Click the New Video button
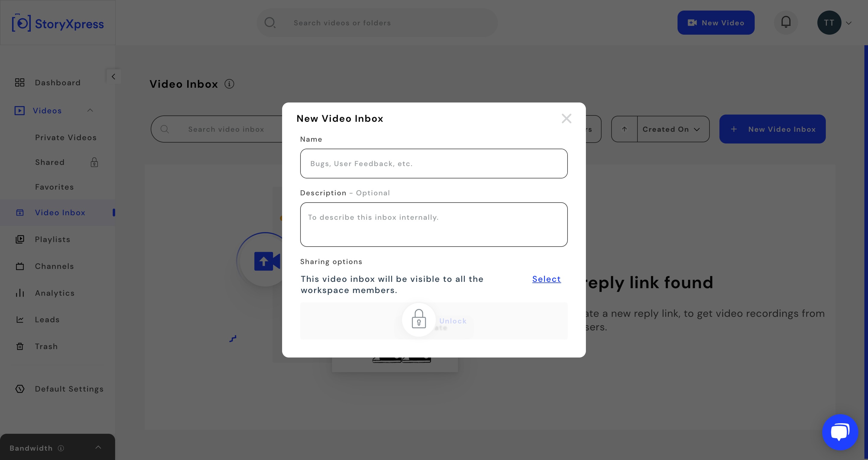 click(716, 23)
